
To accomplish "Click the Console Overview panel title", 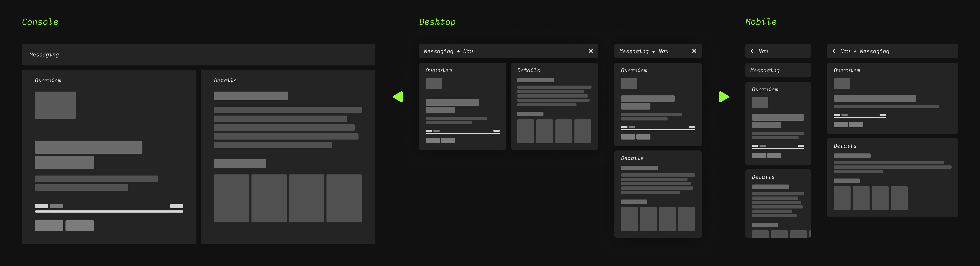I will (x=48, y=81).
